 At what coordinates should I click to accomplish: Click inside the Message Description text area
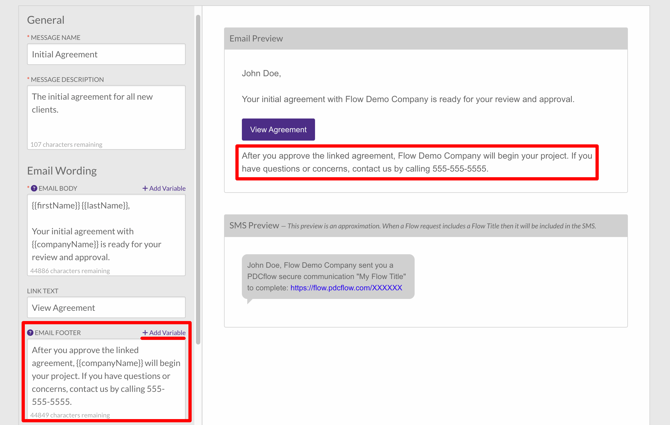(x=106, y=117)
